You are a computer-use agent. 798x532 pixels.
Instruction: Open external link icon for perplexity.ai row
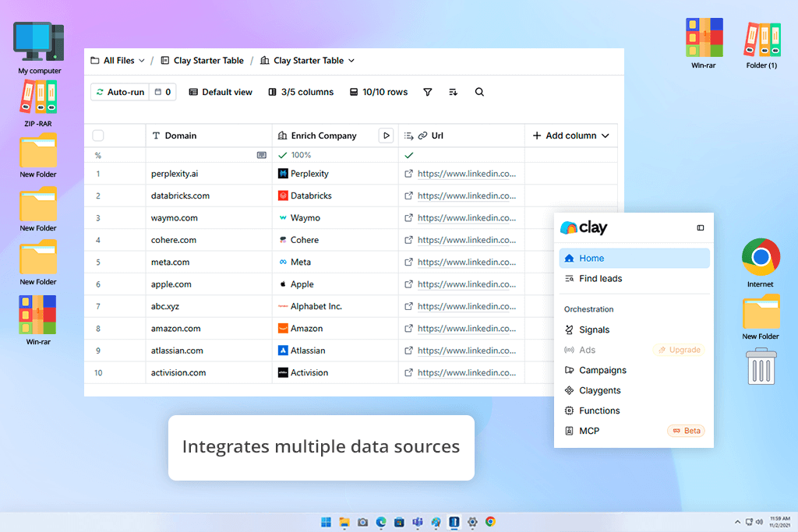click(x=408, y=174)
